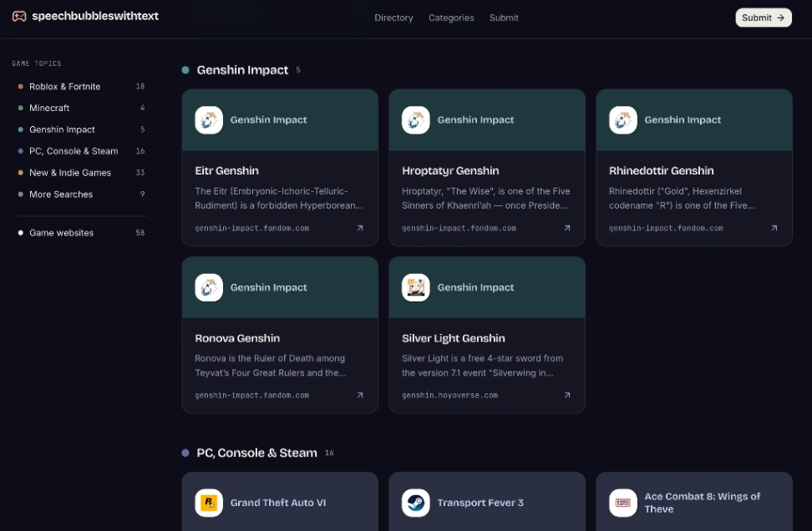Open the Hroptatyr Genshin card title

click(450, 171)
